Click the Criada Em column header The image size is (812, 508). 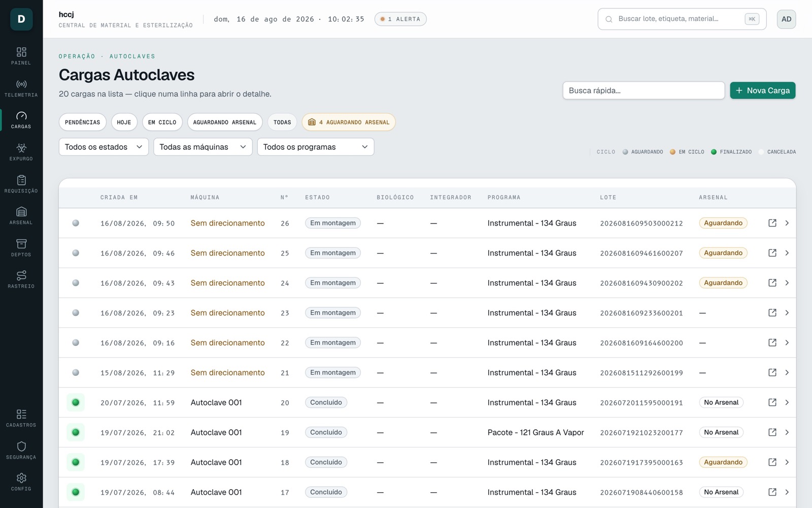(x=119, y=198)
